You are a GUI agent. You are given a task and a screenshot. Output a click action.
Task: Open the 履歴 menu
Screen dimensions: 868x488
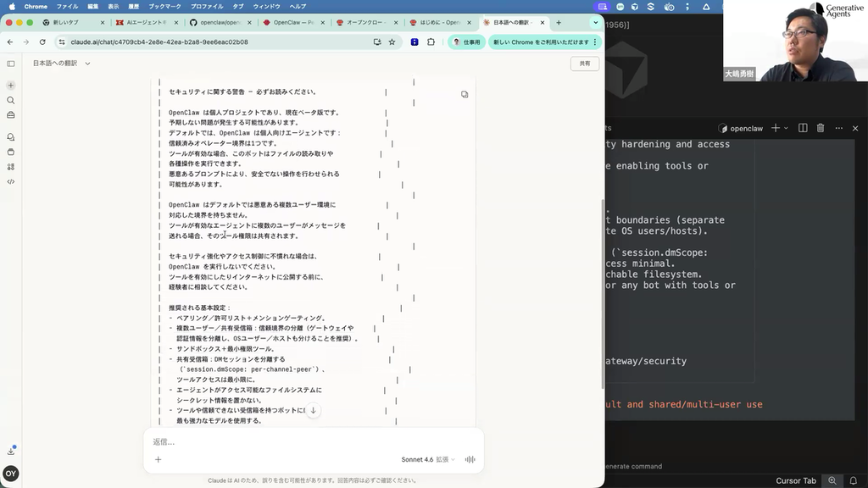[x=133, y=7]
